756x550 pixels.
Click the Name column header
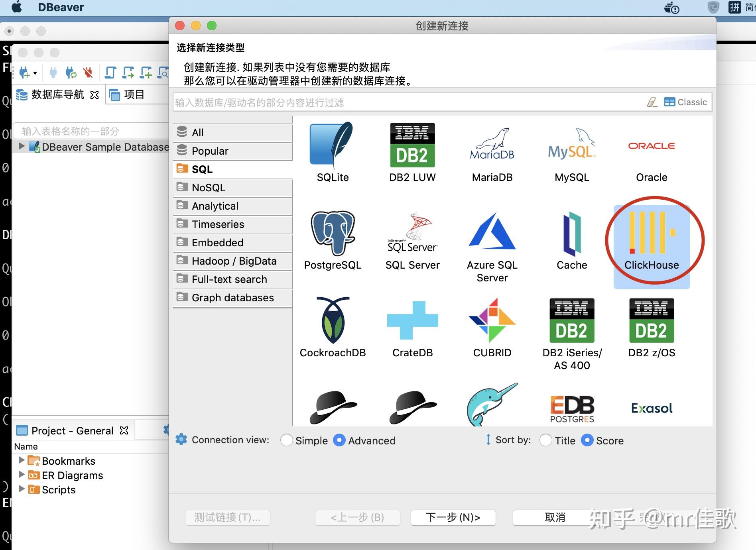click(x=26, y=446)
